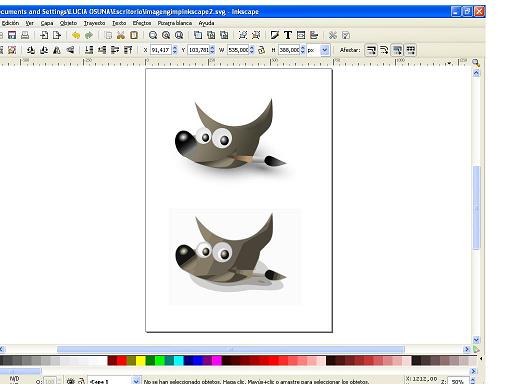This screenshot has height=384, width=512.
Task: Click the Paste clipboard icon
Action: [134, 35]
